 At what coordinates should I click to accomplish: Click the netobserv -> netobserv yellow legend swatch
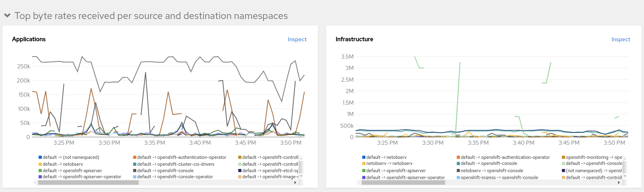(x=364, y=163)
